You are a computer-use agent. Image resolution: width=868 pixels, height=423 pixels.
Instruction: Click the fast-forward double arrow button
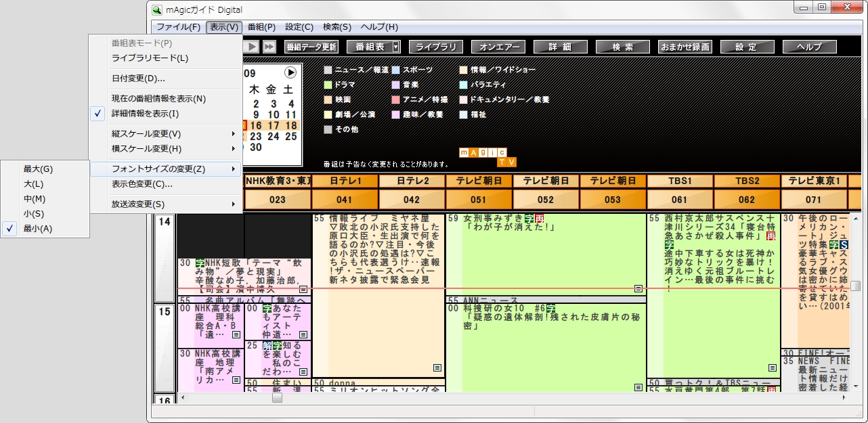coord(269,47)
